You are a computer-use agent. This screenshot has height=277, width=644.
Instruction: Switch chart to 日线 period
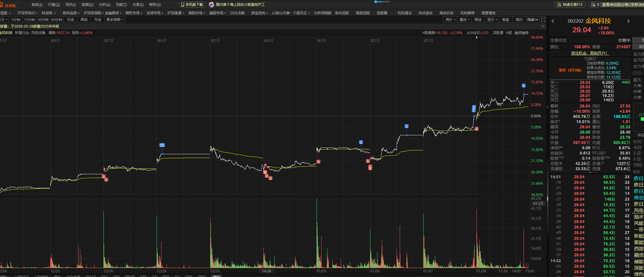tap(70, 20)
